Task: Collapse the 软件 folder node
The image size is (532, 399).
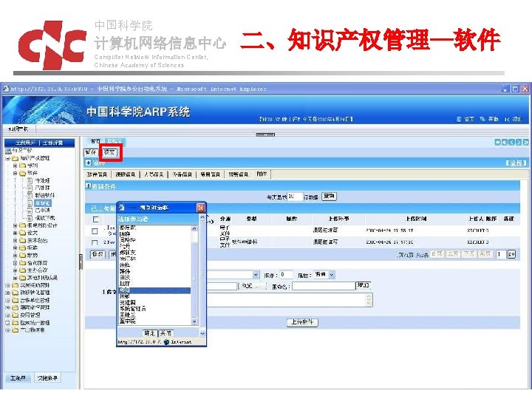Action: point(16,173)
